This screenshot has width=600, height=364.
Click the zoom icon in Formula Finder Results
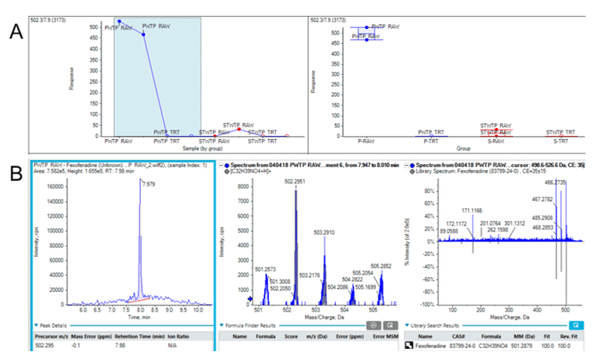[x=373, y=325]
